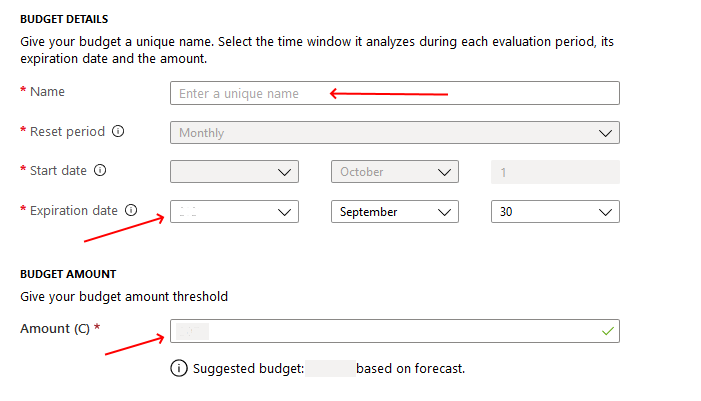Click the Amount (C) label
This screenshot has width=701, height=401.
(55, 329)
